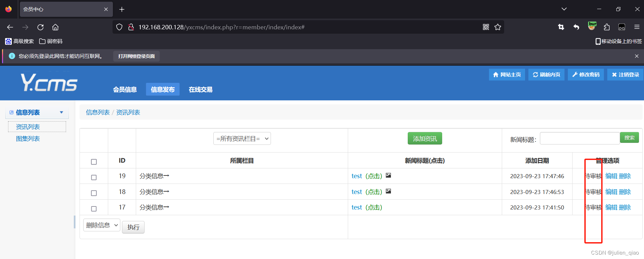
Task: Click the 执行 button
Action: (x=133, y=227)
